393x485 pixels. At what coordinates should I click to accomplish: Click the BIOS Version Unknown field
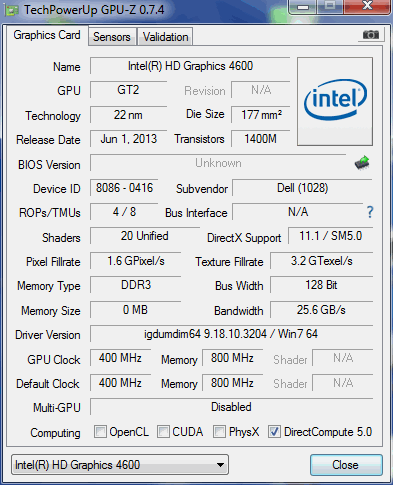(x=218, y=163)
